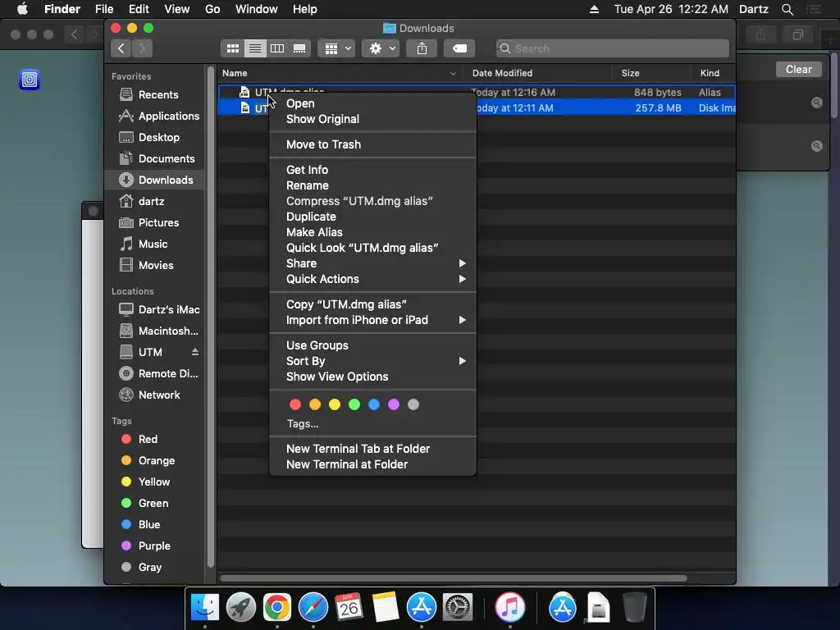The image size is (840, 630).
Task: Open Movies in the sidebar
Action: pyautogui.click(x=155, y=266)
